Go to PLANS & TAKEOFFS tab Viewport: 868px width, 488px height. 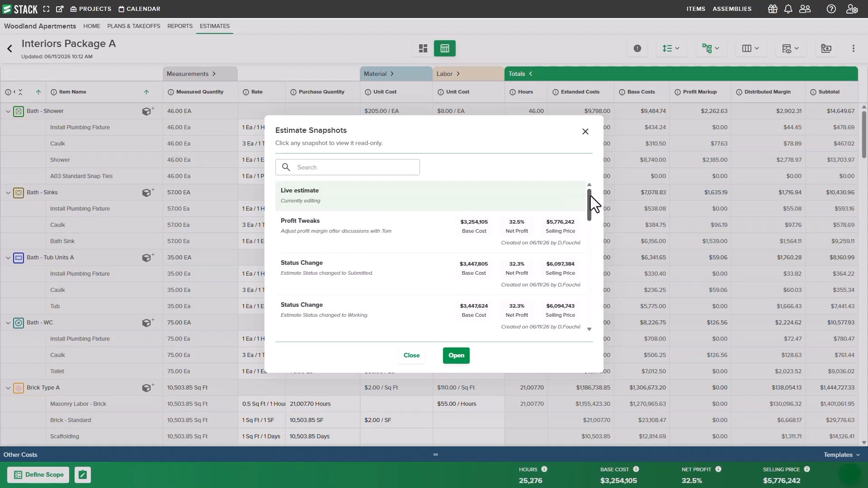coord(134,26)
